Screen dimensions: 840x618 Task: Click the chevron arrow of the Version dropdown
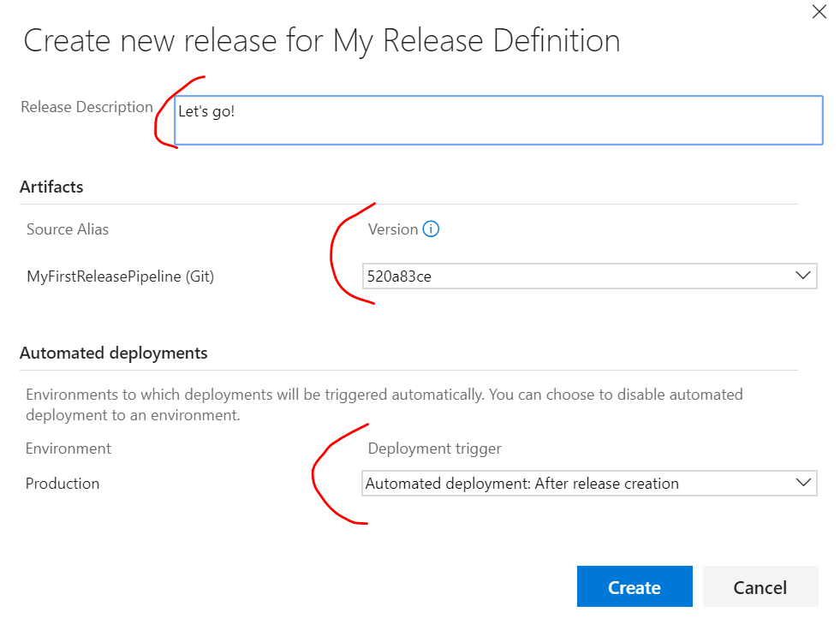coord(803,276)
